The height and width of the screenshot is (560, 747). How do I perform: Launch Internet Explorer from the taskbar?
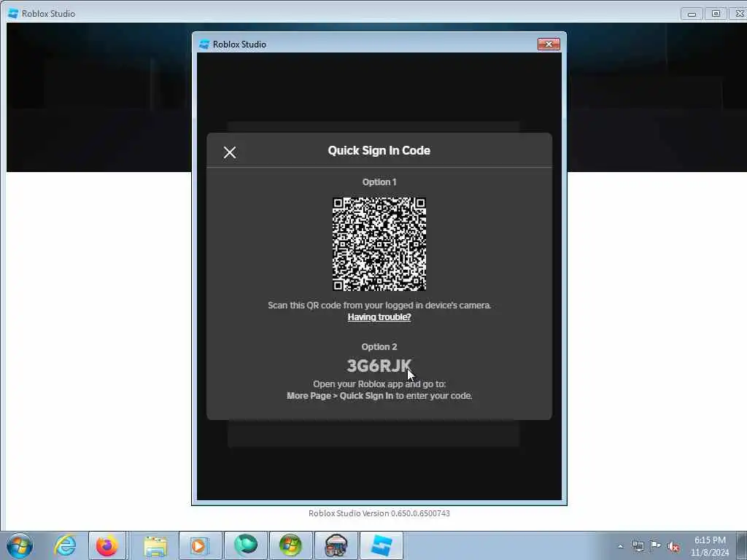click(x=65, y=545)
